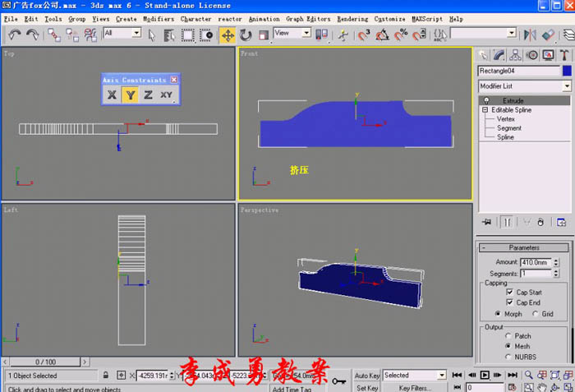Click Configure Modifier Sets icon
Image resolution: width=575 pixels, height=392 pixels.
coord(561,222)
